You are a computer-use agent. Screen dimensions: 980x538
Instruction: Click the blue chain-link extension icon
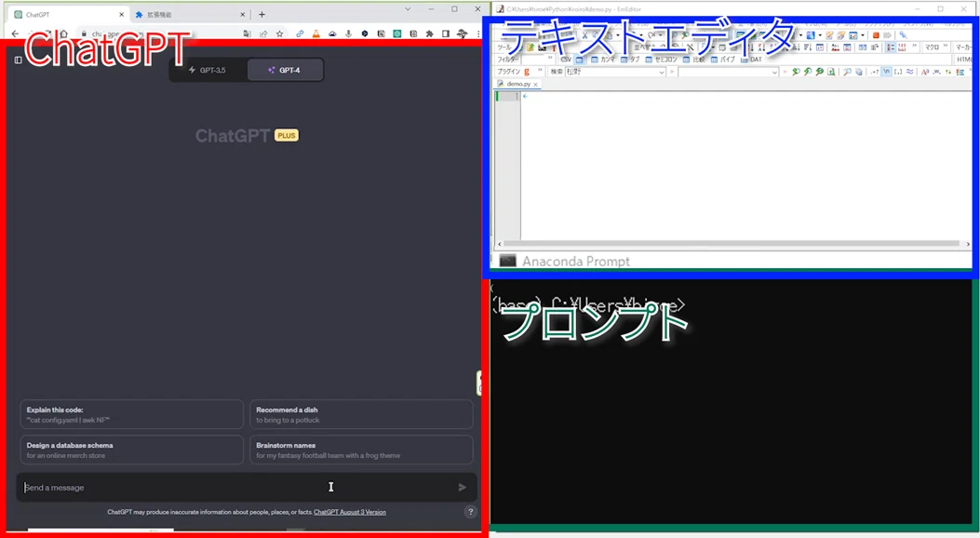pyautogui.click(x=300, y=34)
